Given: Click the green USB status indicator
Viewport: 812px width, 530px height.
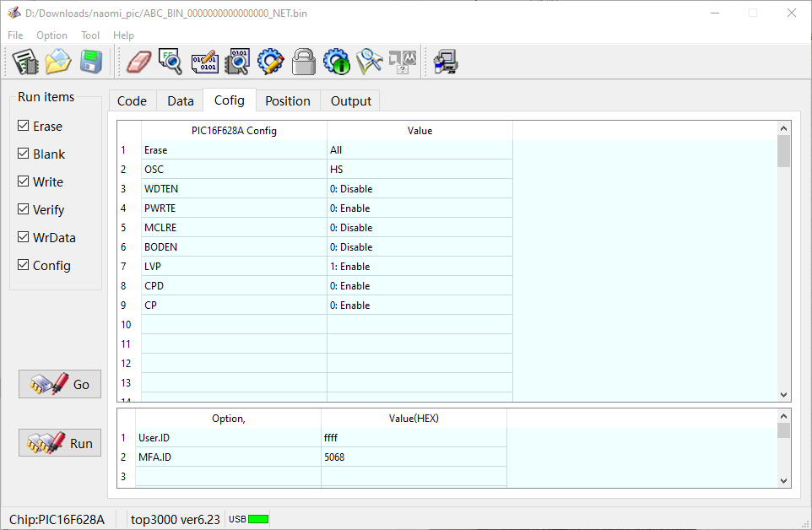Looking at the screenshot, I should pos(258,519).
